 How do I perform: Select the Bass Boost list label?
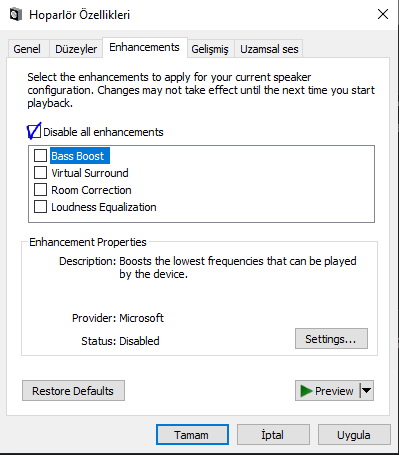pos(80,156)
